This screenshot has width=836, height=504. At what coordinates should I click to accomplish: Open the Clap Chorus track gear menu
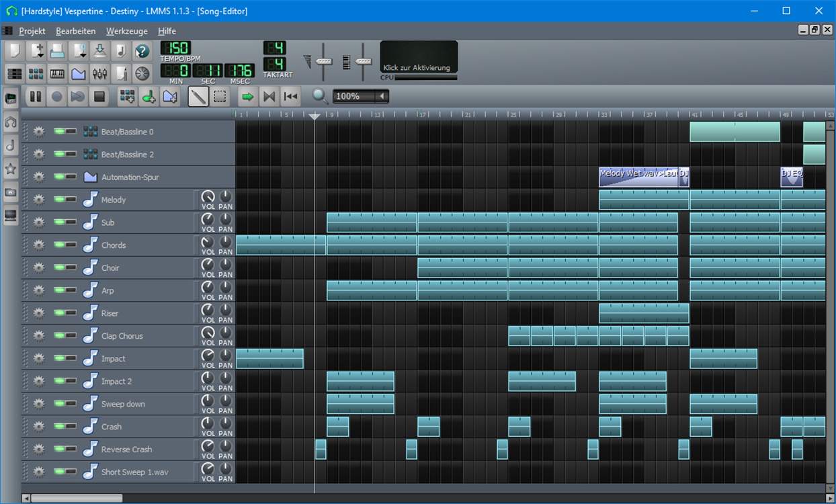click(x=39, y=336)
